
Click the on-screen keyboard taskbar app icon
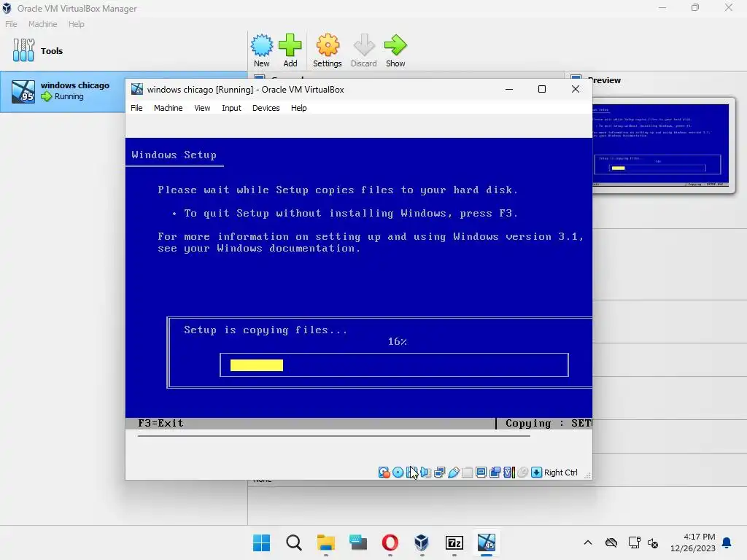click(357, 542)
